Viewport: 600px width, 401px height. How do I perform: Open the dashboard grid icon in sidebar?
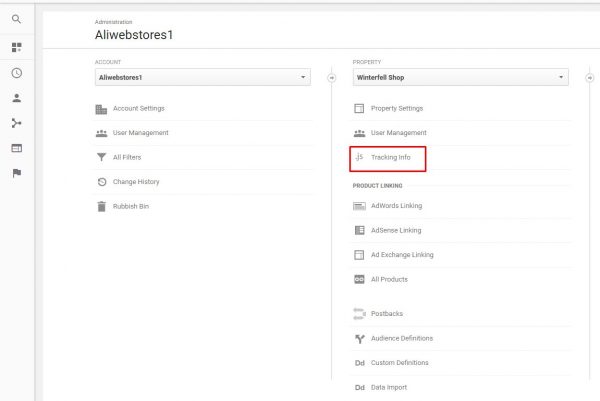point(16,47)
